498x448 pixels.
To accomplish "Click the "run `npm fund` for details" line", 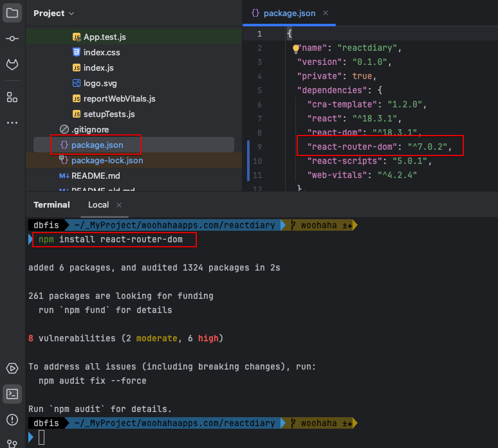I will (x=105, y=310).
